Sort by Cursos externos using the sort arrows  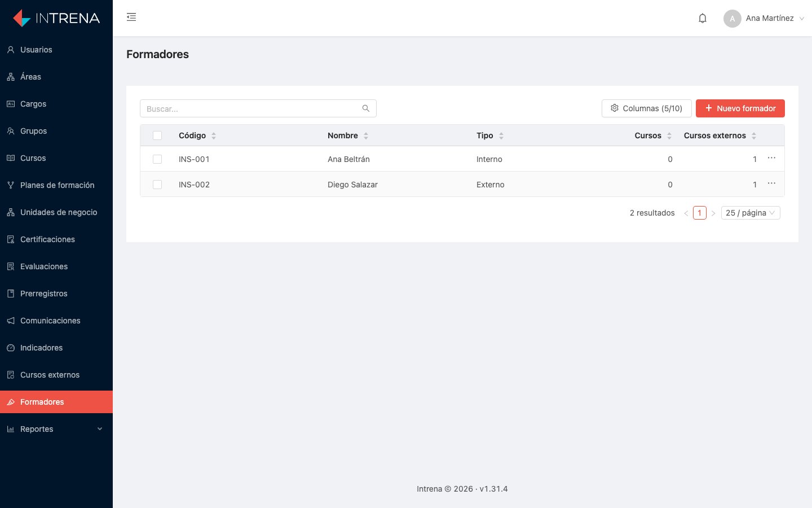click(754, 135)
